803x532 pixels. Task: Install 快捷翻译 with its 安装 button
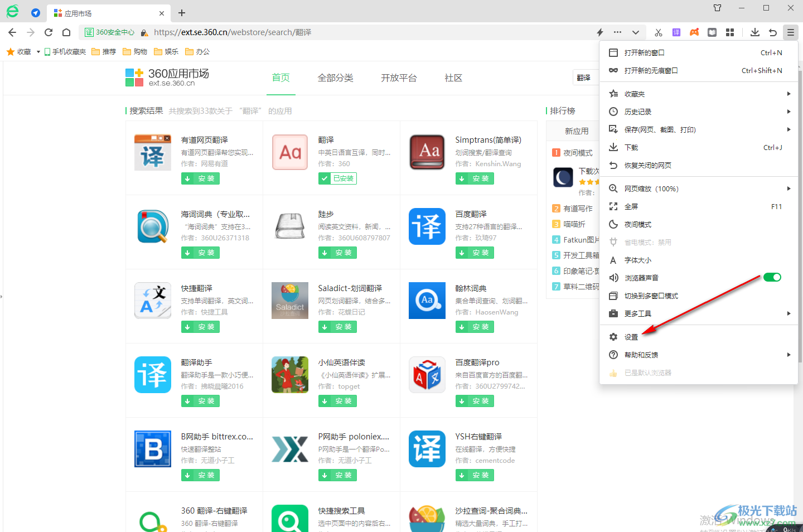pos(200,327)
